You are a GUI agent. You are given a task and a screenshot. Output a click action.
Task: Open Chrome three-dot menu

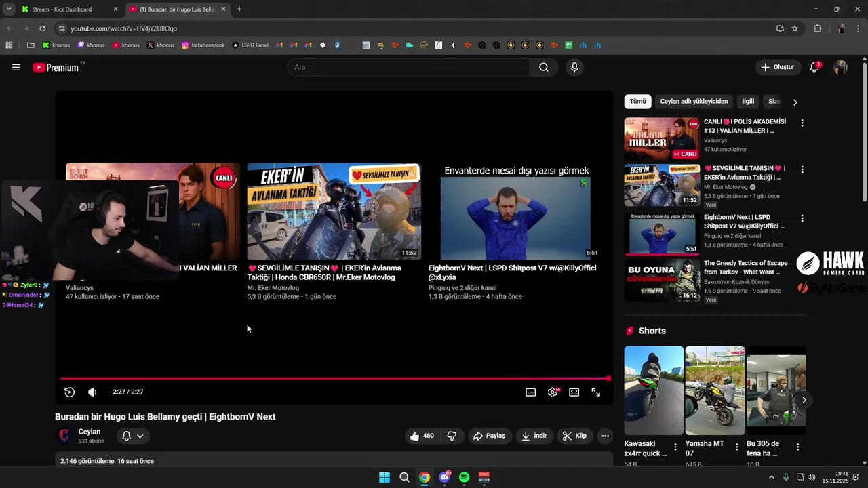858,28
